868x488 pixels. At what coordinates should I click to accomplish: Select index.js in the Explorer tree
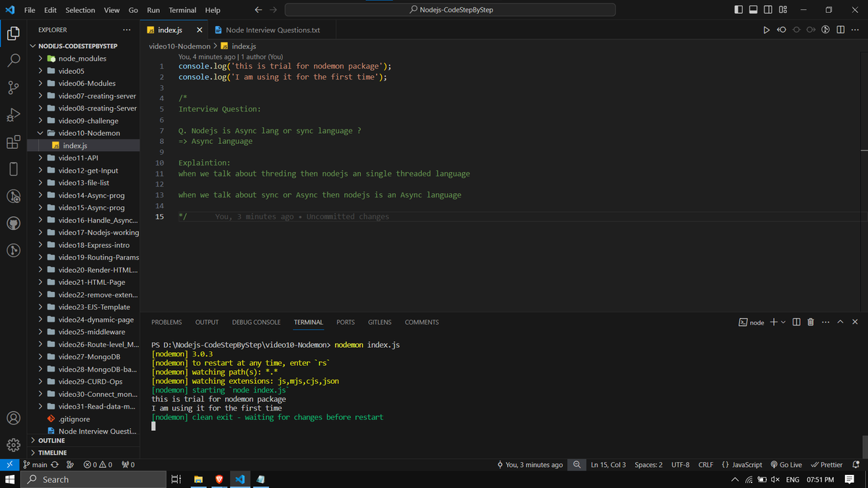point(83,145)
